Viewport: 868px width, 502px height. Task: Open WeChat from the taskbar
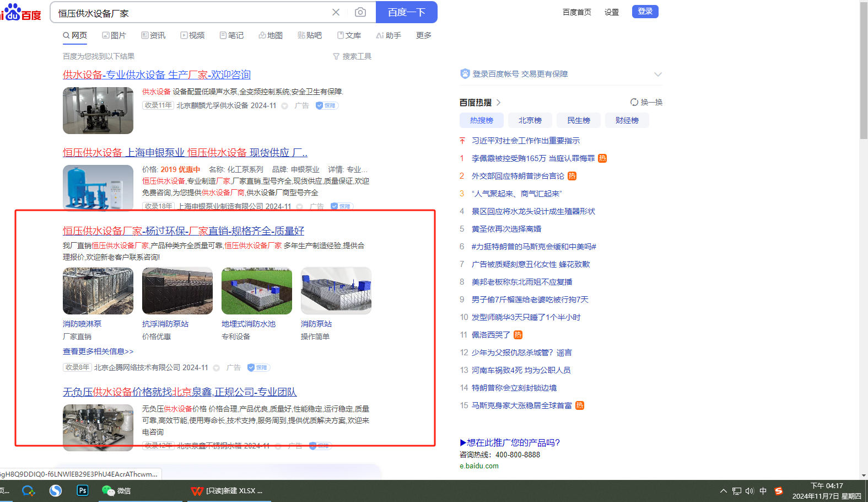click(x=116, y=490)
